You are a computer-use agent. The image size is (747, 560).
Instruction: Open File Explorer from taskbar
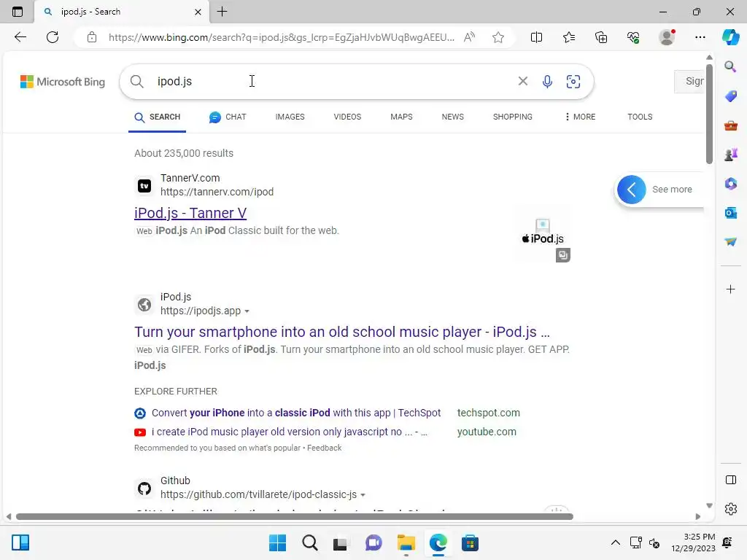[x=406, y=542]
